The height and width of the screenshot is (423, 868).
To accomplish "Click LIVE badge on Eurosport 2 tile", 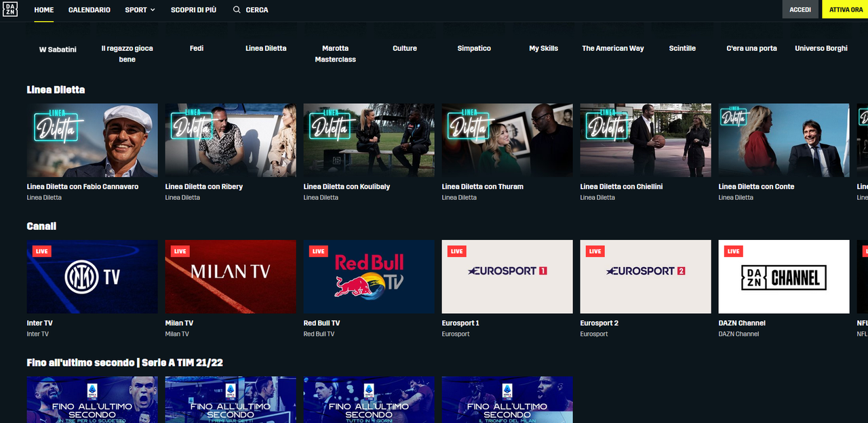I will pos(595,251).
